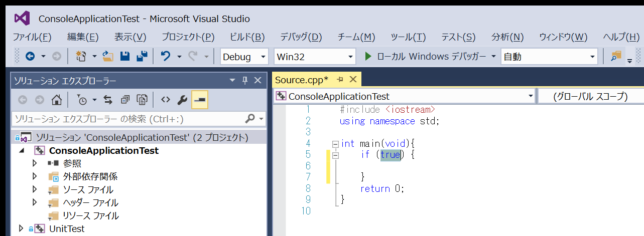Undo the last edit with the undo arrow

166,57
